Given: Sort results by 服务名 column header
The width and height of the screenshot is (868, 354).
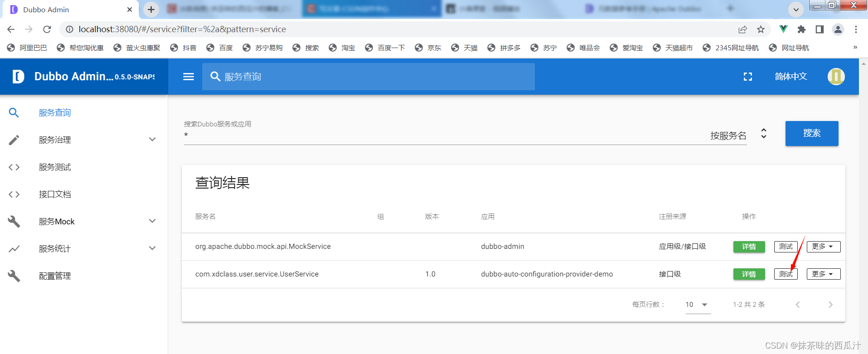Looking at the screenshot, I should tap(205, 217).
